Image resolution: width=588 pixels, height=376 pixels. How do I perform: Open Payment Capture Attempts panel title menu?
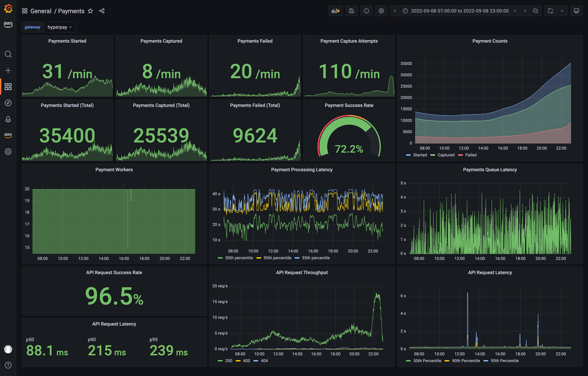tap(349, 41)
